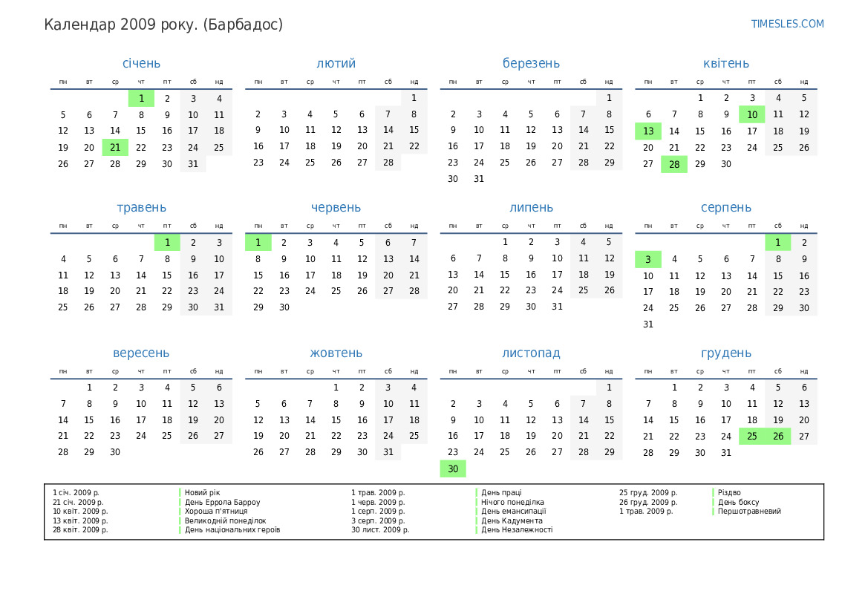This screenshot has height=614, width=868.
Task: Click legend entry "День Кадумента"
Action: 512,520
